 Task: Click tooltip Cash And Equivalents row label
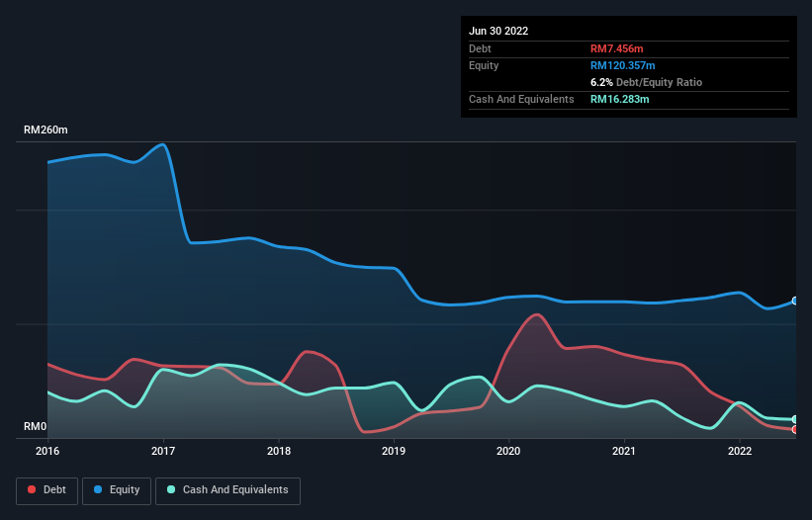[x=521, y=99]
